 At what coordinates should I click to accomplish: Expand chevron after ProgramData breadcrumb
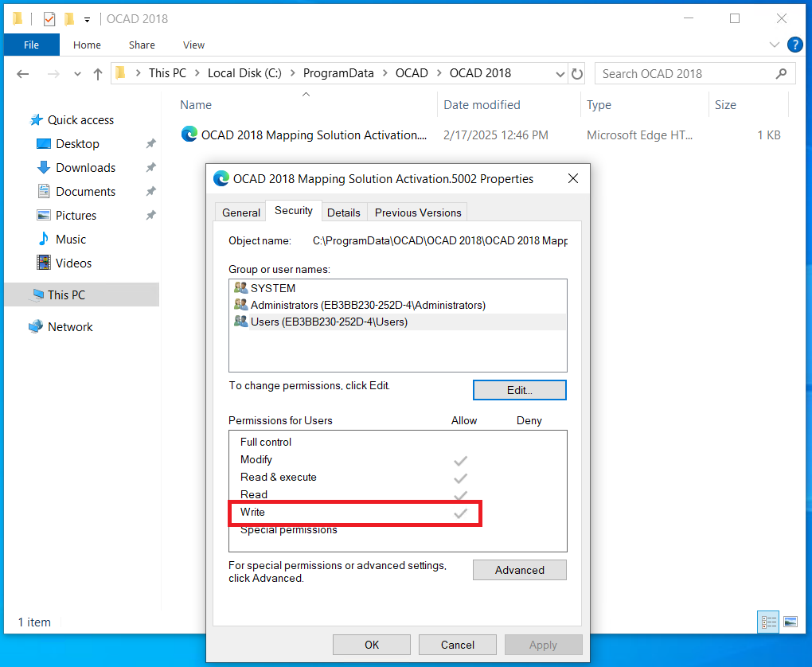tap(385, 73)
